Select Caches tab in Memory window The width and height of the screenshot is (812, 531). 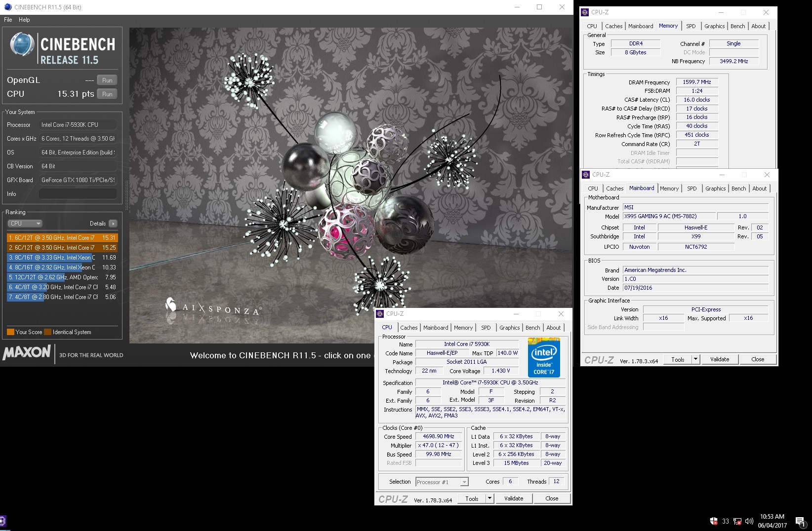click(613, 26)
